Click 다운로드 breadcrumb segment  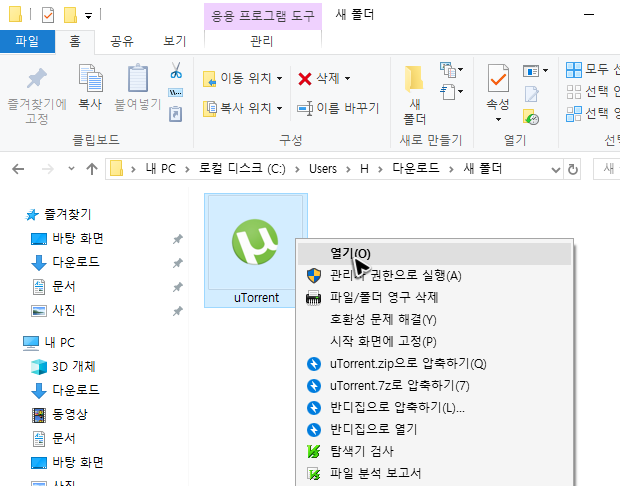coord(416,168)
